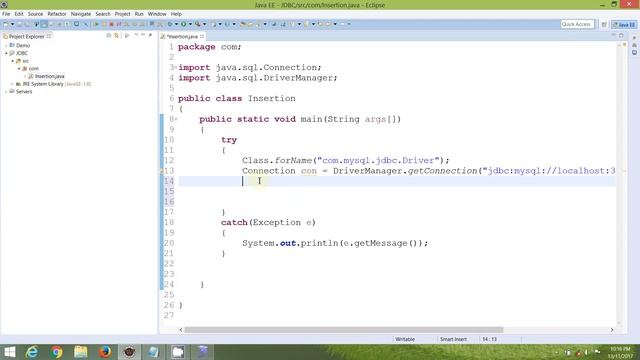
Task: Open the File menu
Action: point(6,14)
